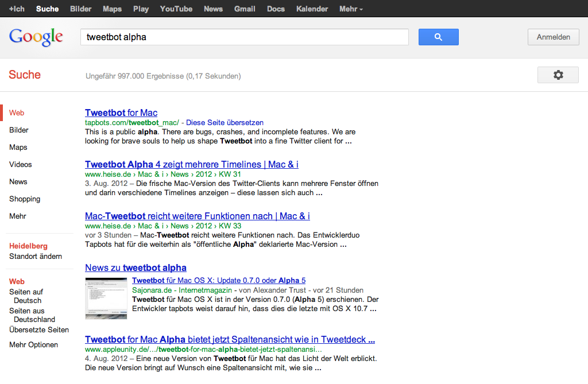Open the settings gear menu

tap(558, 75)
